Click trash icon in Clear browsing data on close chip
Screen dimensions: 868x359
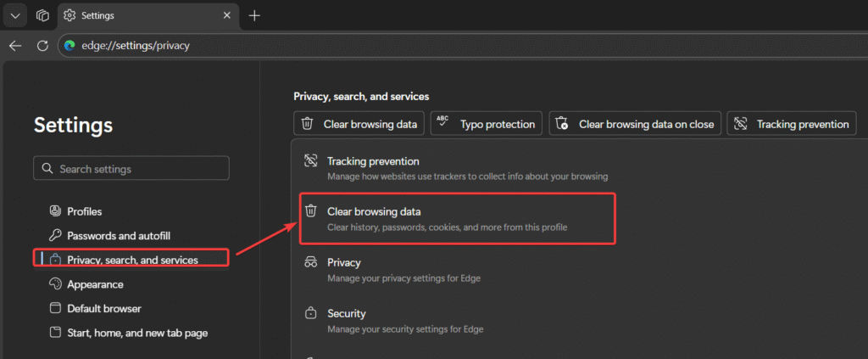pos(563,124)
